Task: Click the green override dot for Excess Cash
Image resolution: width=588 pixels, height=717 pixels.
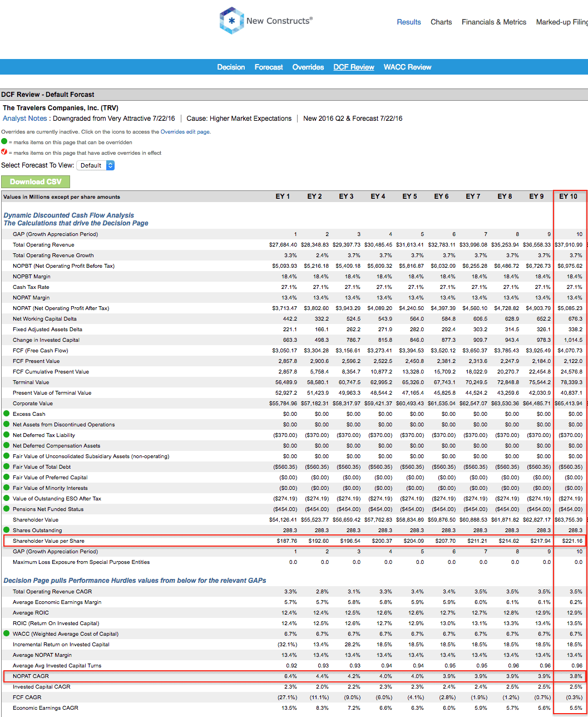Action: pos(6,414)
